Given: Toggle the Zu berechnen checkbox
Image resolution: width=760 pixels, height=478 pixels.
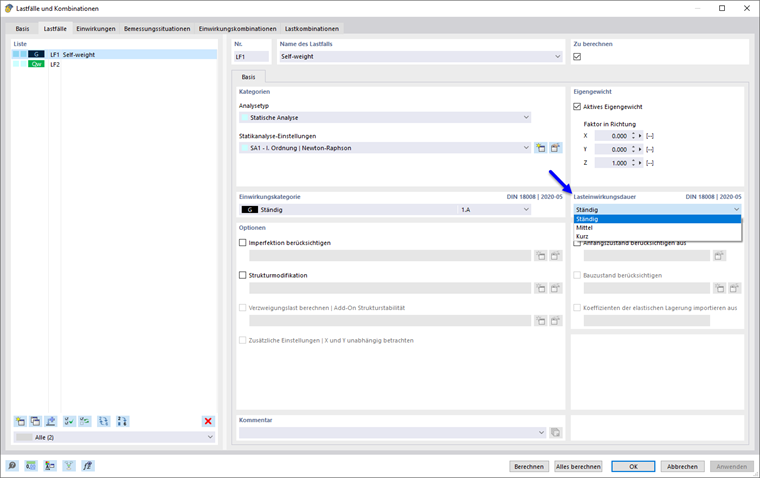Looking at the screenshot, I should 577,57.
